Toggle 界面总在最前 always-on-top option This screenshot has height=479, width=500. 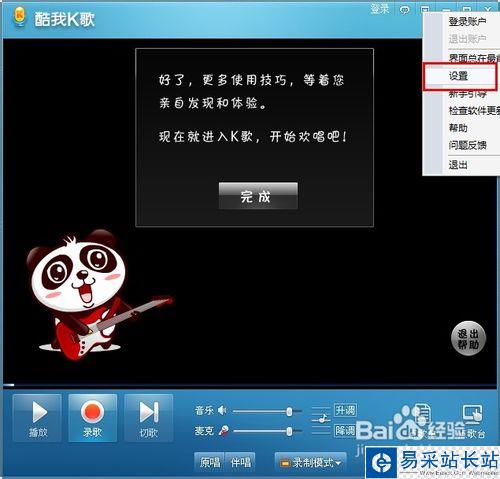point(474,58)
